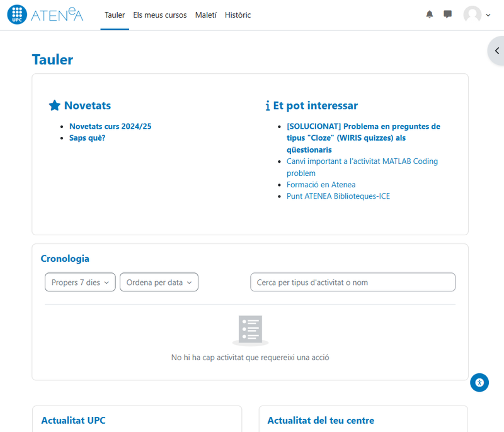The width and height of the screenshot is (504, 432).
Task: Open 'Formació en Atenea' link
Action: point(321,185)
